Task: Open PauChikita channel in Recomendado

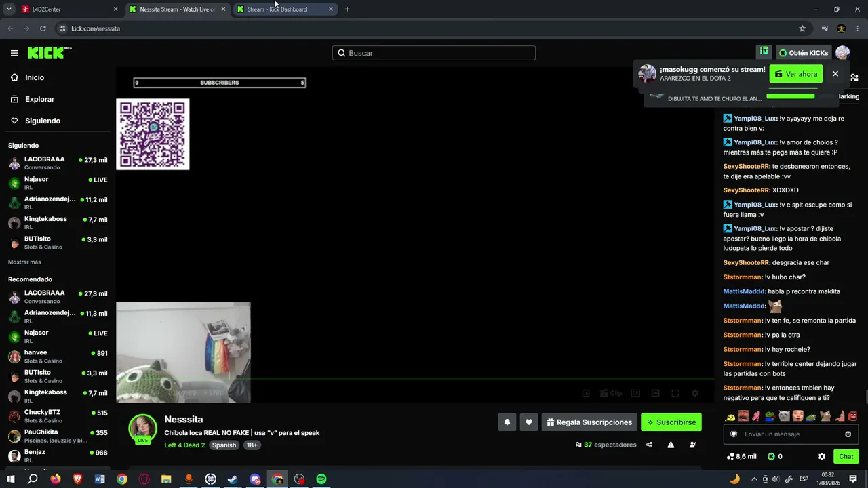Action: coord(58,436)
